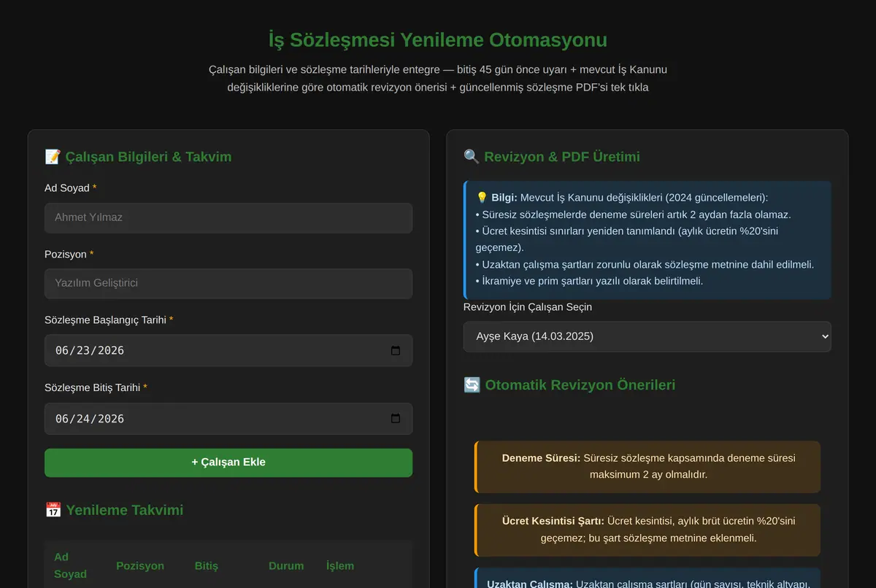Click the + Çalışan Ekle button
The image size is (876, 588).
(228, 463)
